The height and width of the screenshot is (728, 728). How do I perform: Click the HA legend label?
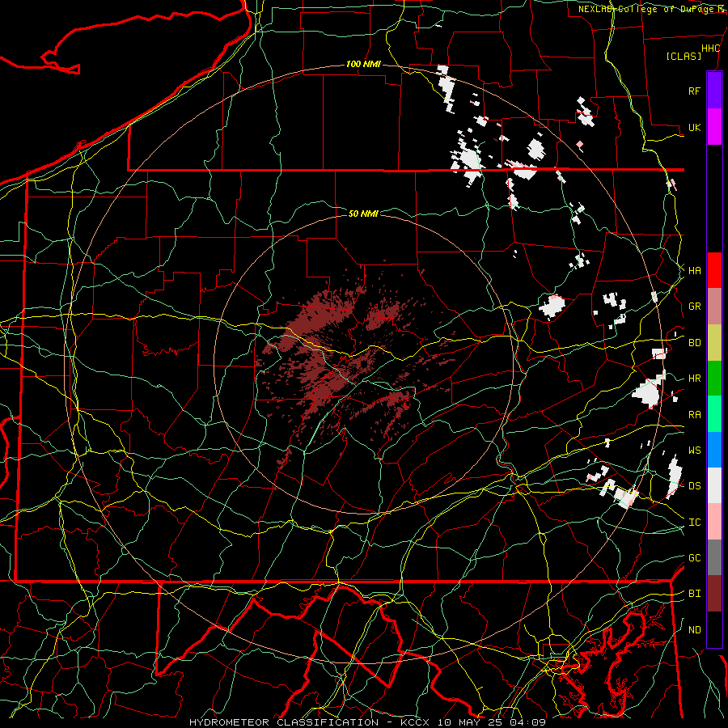pos(694,270)
